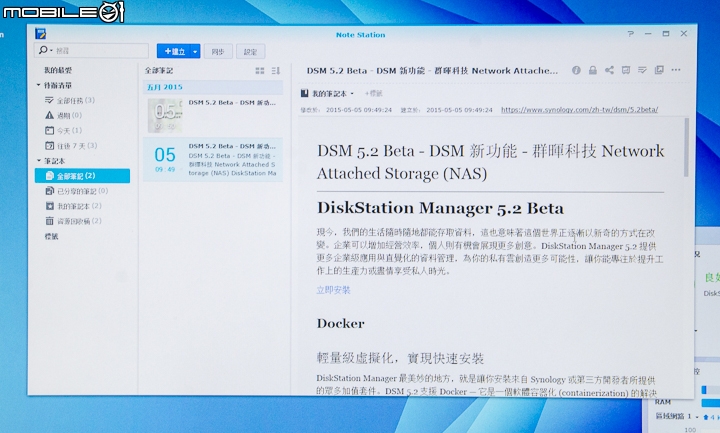Screen dimensions: 720x433
Task: Click the note title in note header
Action: point(432,70)
